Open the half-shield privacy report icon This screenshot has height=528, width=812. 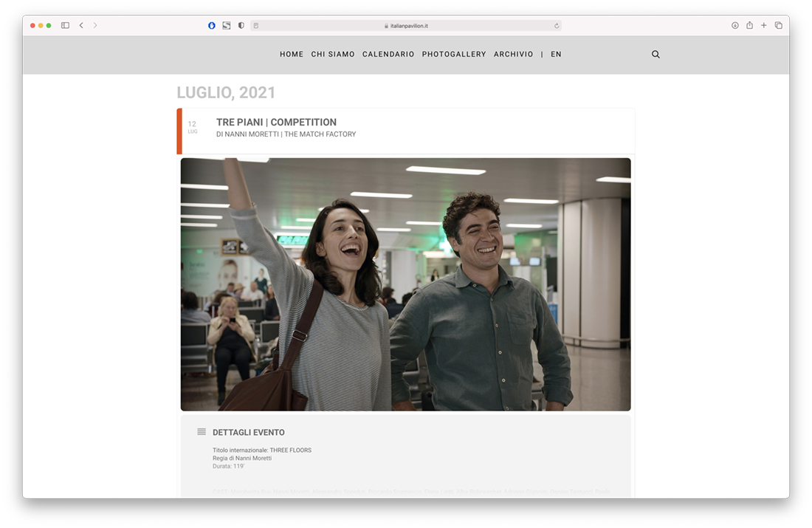coord(241,25)
